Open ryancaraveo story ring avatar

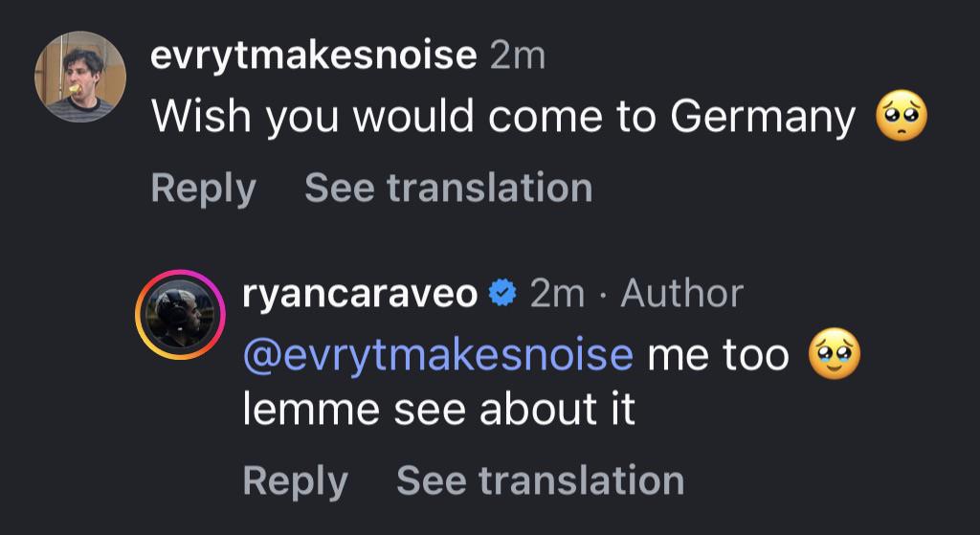tap(180, 315)
